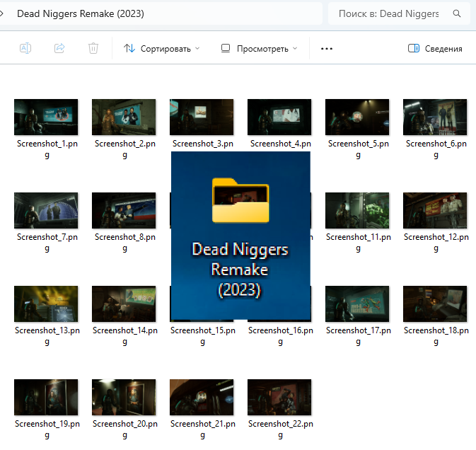Select the Screenshot_1.png thumbnail
This screenshot has height=450, width=476.
click(46, 117)
